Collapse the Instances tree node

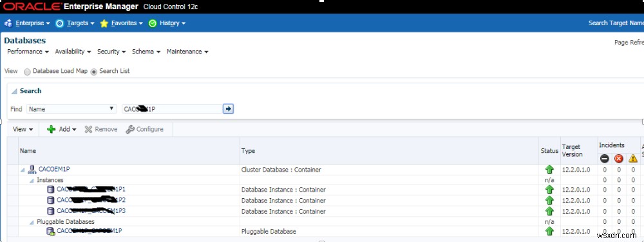pyautogui.click(x=32, y=180)
